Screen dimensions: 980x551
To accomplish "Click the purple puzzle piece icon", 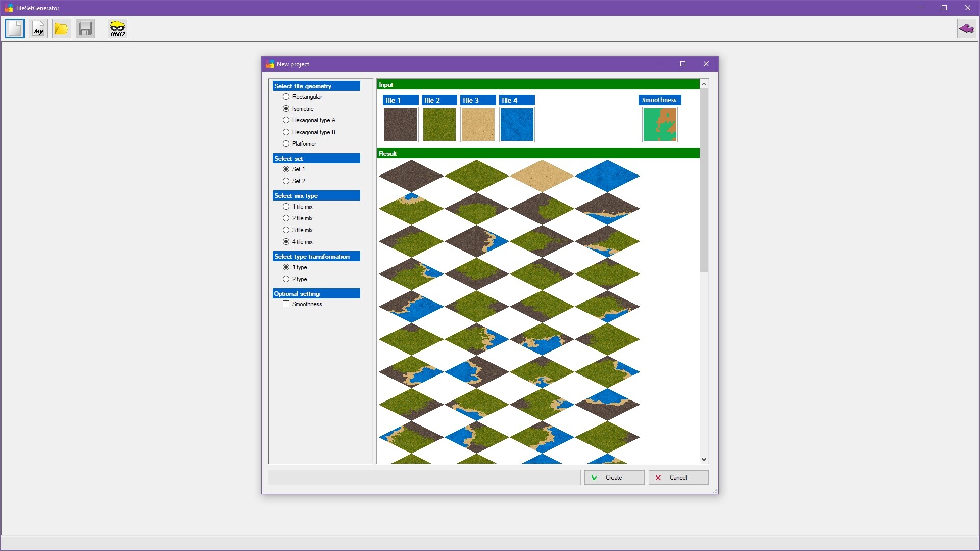I will pos(967,29).
